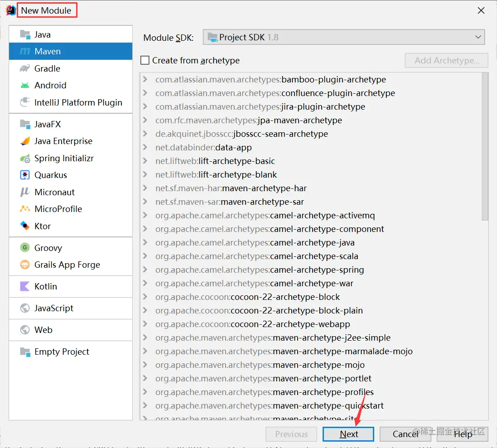Click the Add Archetype button

[x=446, y=60]
